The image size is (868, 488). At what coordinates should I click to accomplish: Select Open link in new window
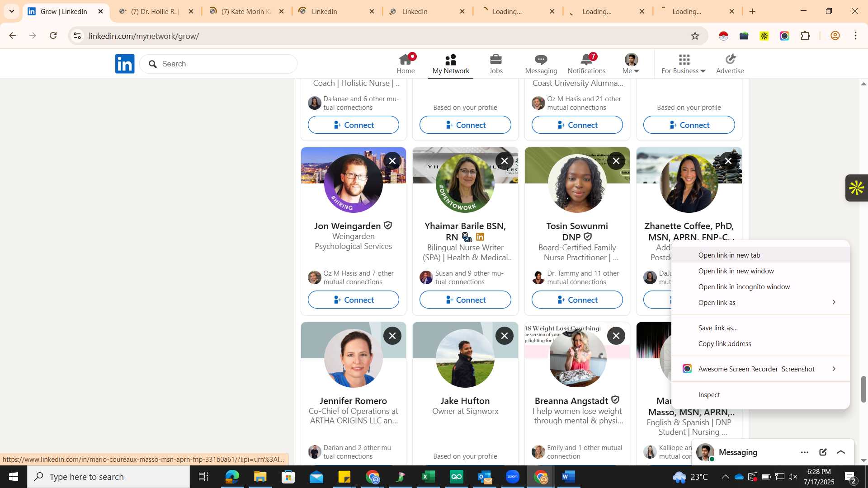click(760, 271)
